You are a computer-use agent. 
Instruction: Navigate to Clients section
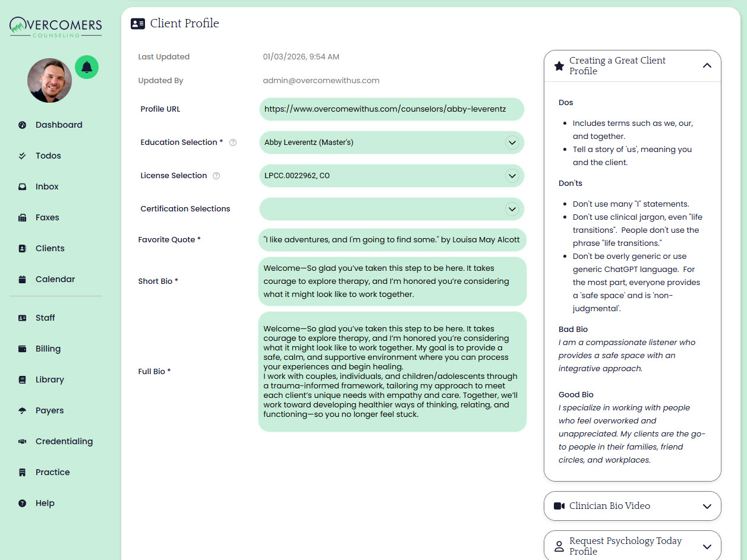click(x=50, y=248)
